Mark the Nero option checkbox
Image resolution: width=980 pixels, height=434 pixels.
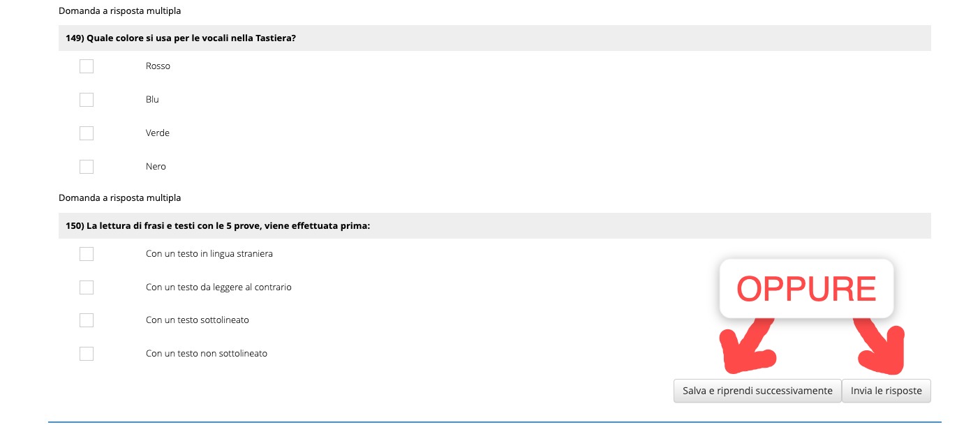click(87, 167)
